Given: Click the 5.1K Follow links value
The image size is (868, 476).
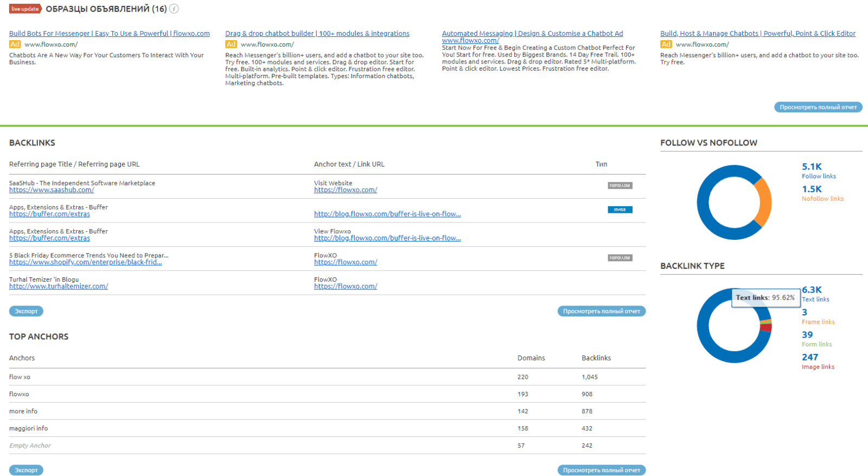Looking at the screenshot, I should 812,167.
